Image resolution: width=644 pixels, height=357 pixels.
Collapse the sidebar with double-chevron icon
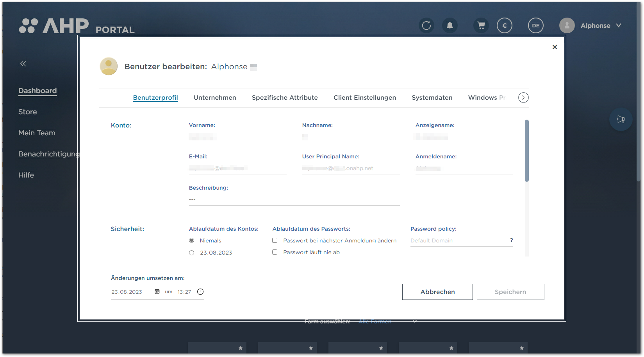23,63
